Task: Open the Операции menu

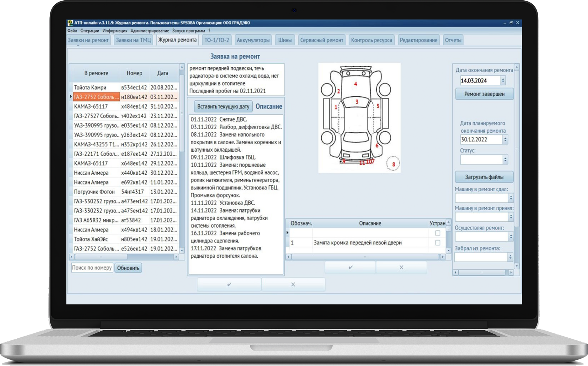Action: tap(90, 31)
